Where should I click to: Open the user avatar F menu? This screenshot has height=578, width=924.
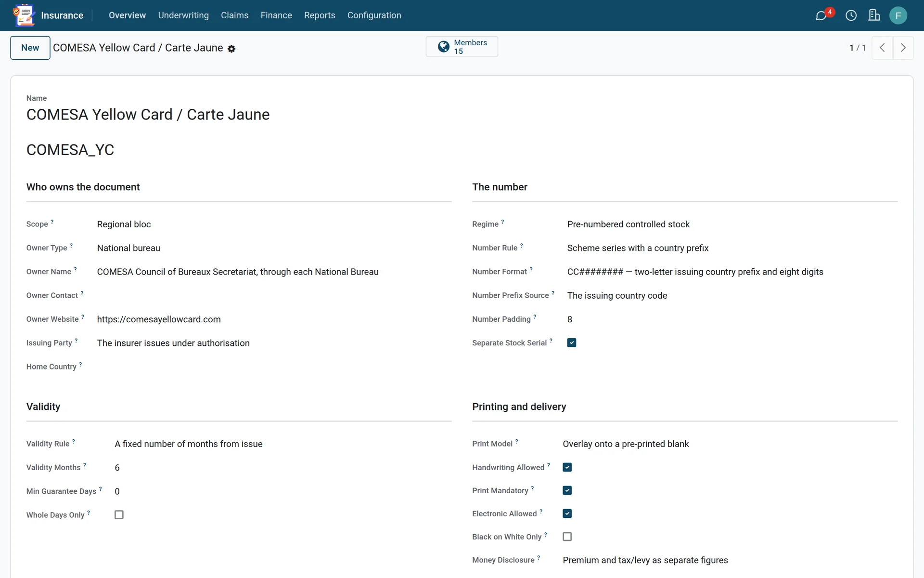click(x=898, y=15)
